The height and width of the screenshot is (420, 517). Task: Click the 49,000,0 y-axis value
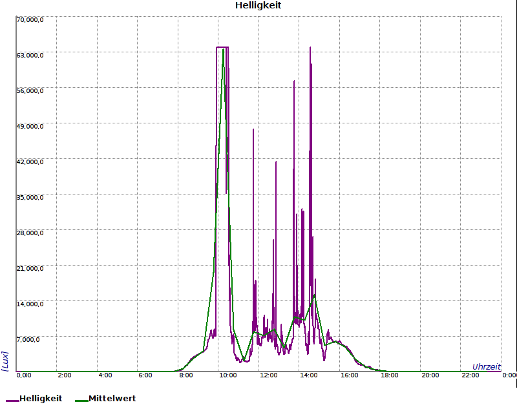pyautogui.click(x=30, y=127)
